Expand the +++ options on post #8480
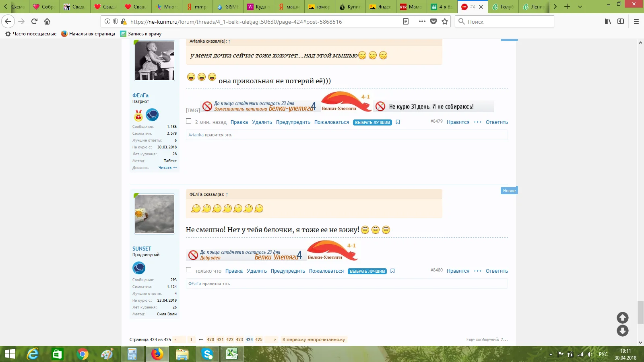The height and width of the screenshot is (362, 644). point(477,271)
